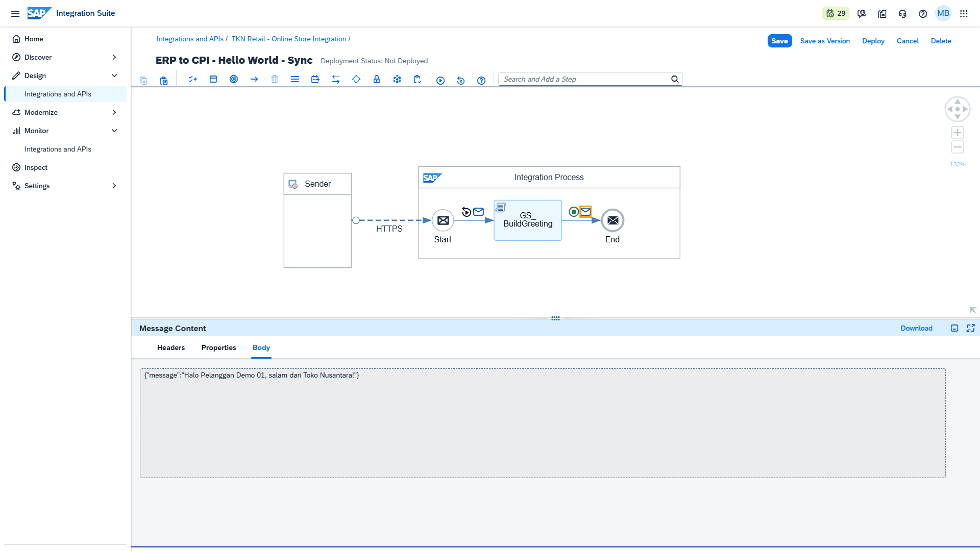Switch to the Properties tab

point(218,347)
